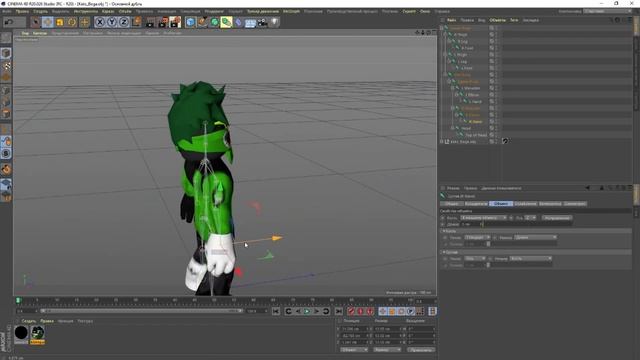Switch to Model mode in left sidebar
640x360 pixels.
point(6,53)
